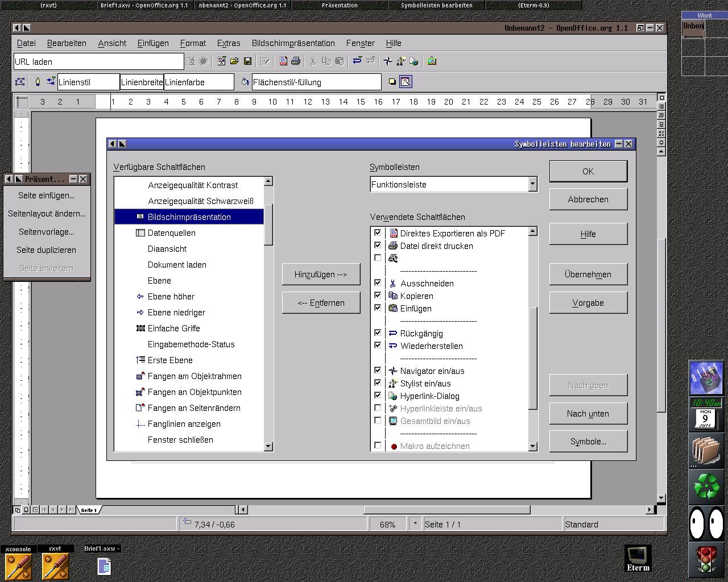
Task: Click the Undo arrow icon in toolbar
Action: coord(357,61)
